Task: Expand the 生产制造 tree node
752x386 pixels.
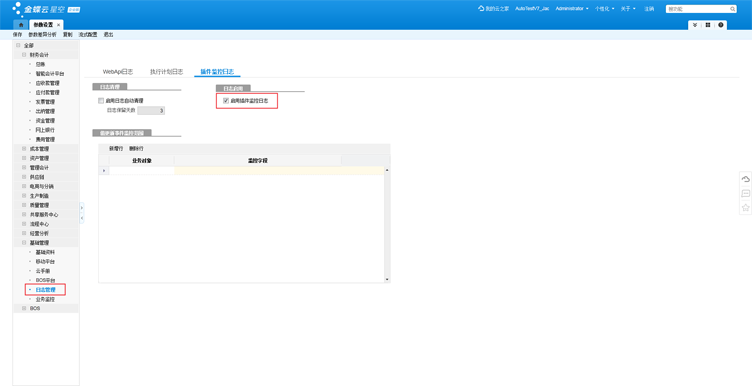Action: (24, 196)
